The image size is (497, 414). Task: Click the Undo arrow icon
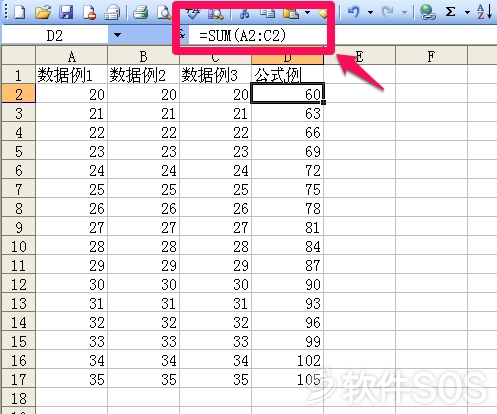[x=354, y=13]
